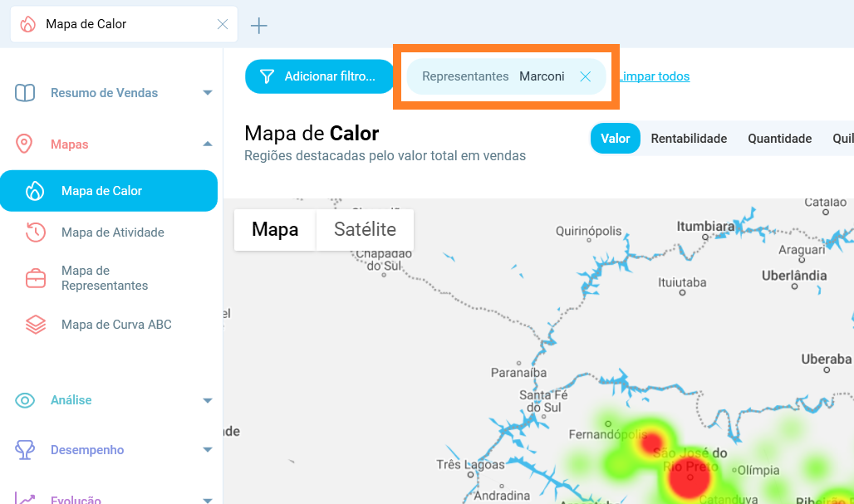The height and width of the screenshot is (504, 854).
Task: Switch to the Quantidade metric tab
Action: click(780, 138)
